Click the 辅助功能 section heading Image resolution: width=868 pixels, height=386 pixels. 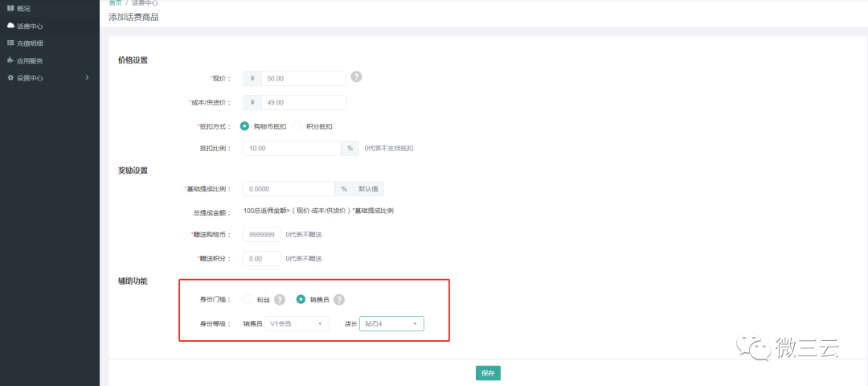pos(133,281)
